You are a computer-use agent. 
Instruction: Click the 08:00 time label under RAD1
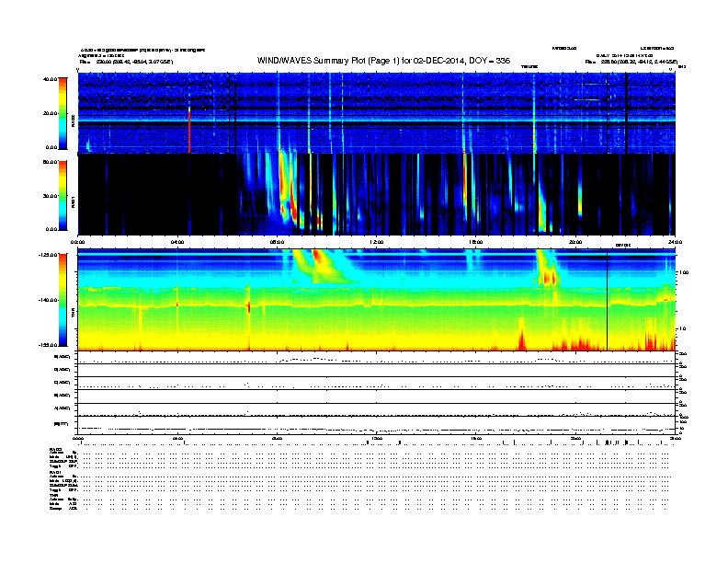pyautogui.click(x=277, y=242)
